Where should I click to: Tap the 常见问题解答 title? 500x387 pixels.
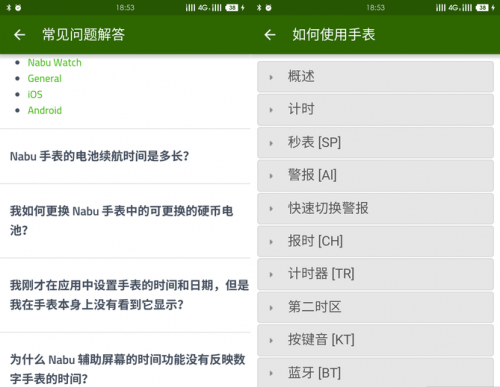[84, 35]
